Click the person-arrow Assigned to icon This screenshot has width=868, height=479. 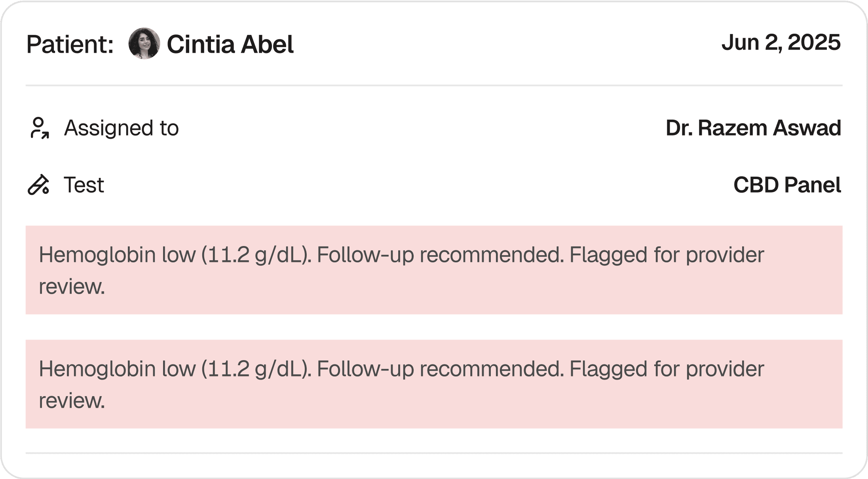click(x=39, y=128)
